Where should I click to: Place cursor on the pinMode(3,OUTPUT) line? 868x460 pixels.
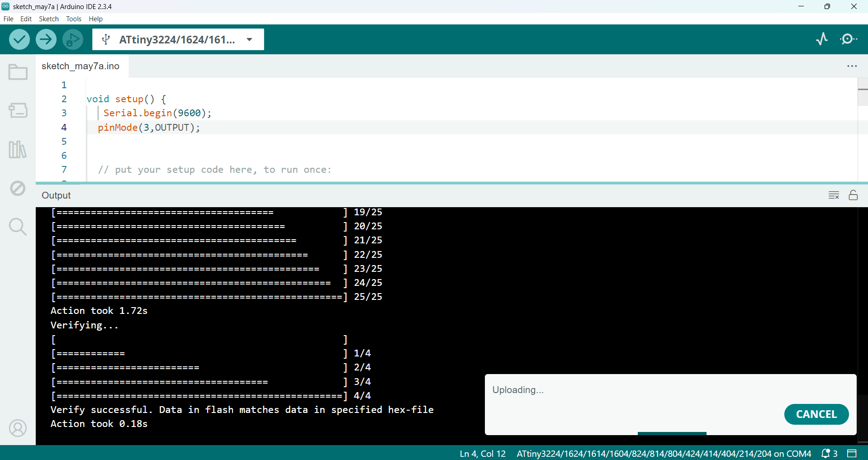149,128
